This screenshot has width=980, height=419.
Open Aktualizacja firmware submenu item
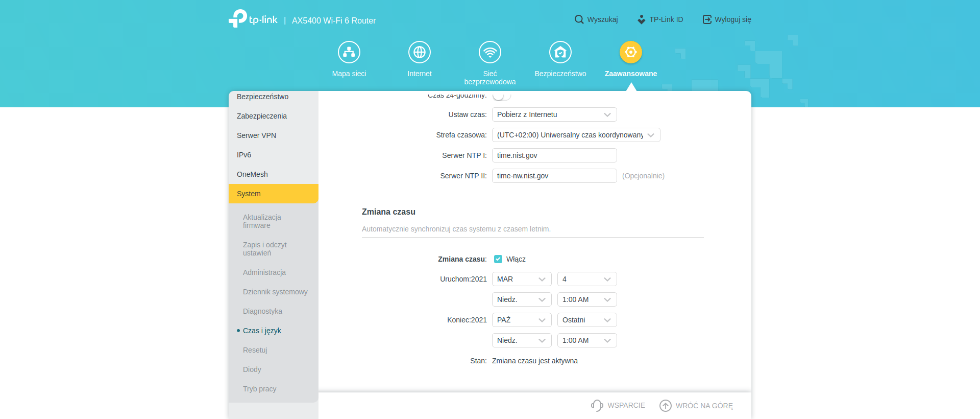[x=262, y=221]
